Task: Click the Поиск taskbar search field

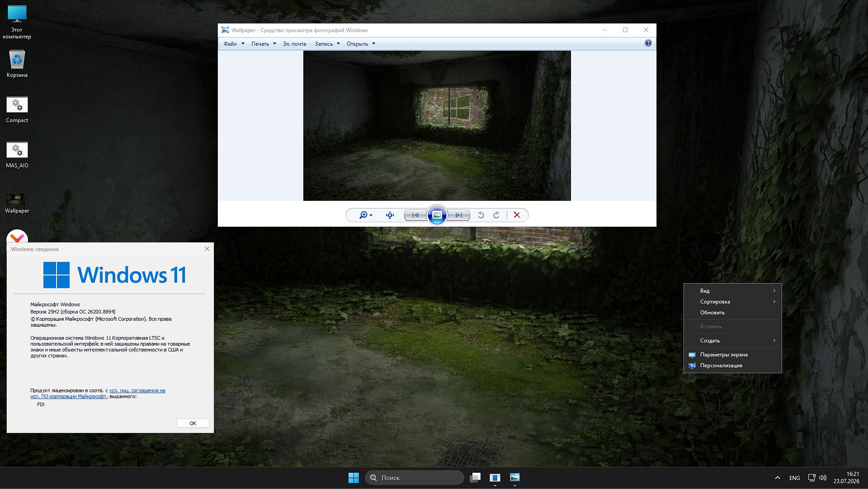Action: tap(415, 478)
